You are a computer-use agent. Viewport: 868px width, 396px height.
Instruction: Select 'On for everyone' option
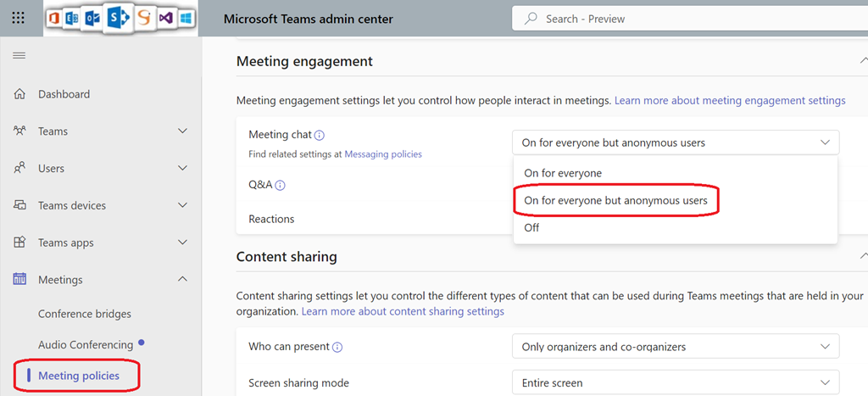pyautogui.click(x=563, y=173)
